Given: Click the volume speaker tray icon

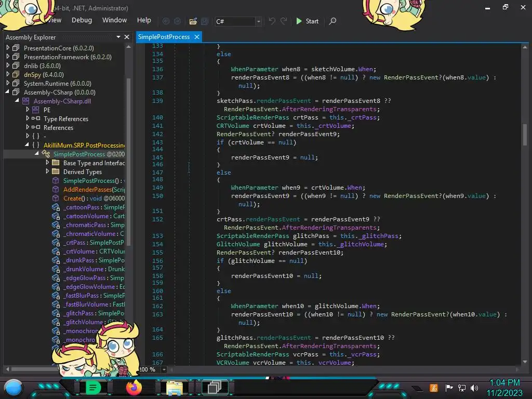Looking at the screenshot, I should [x=474, y=388].
